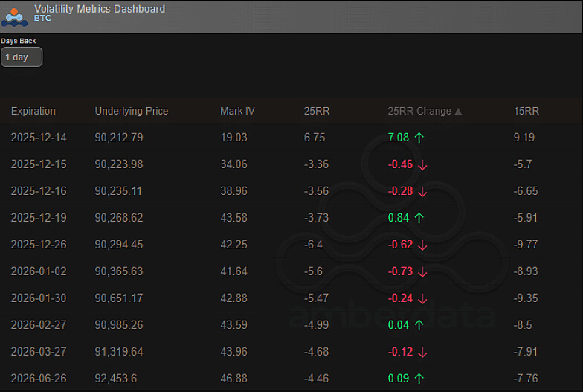Screen dimensions: 583x392
Task: Click the Amberdata logo icon in header
Action: tap(15, 16)
